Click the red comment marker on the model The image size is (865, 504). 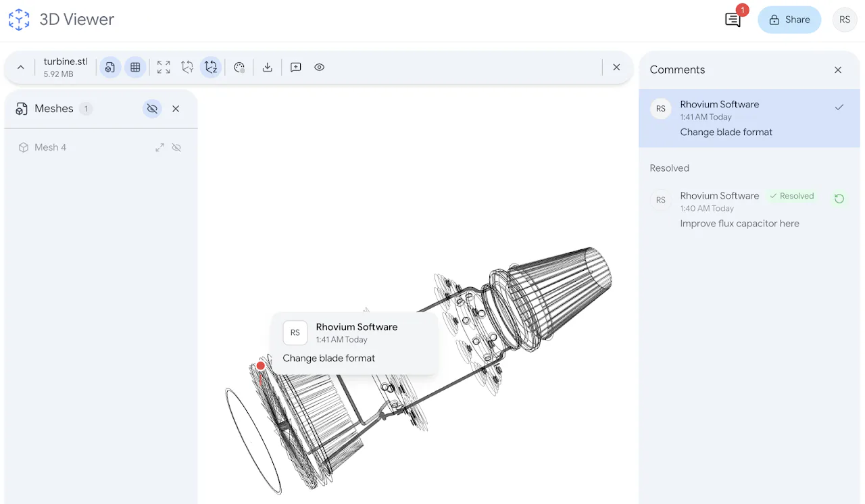point(261,366)
